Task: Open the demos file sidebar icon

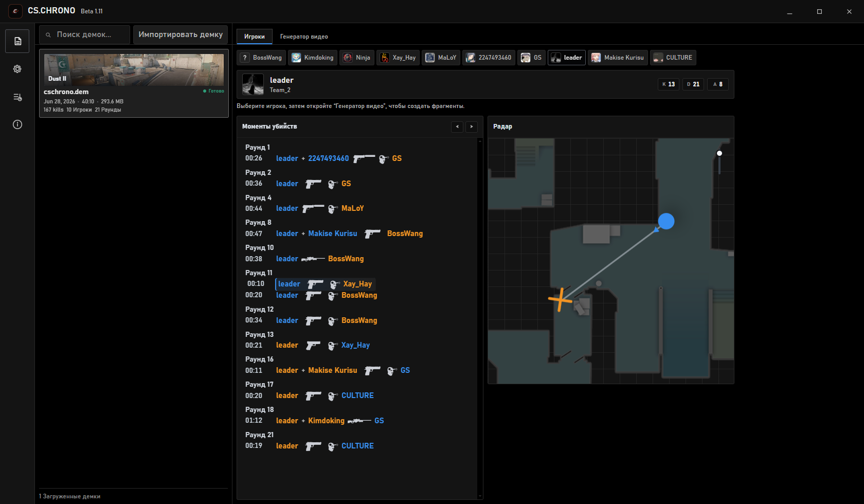Action: point(17,41)
